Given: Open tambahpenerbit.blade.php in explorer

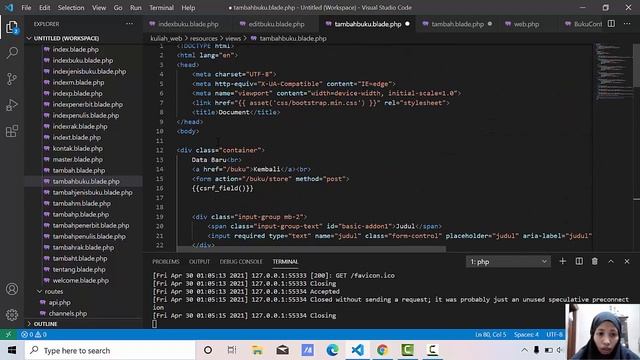Looking at the screenshot, I should 91,225.
